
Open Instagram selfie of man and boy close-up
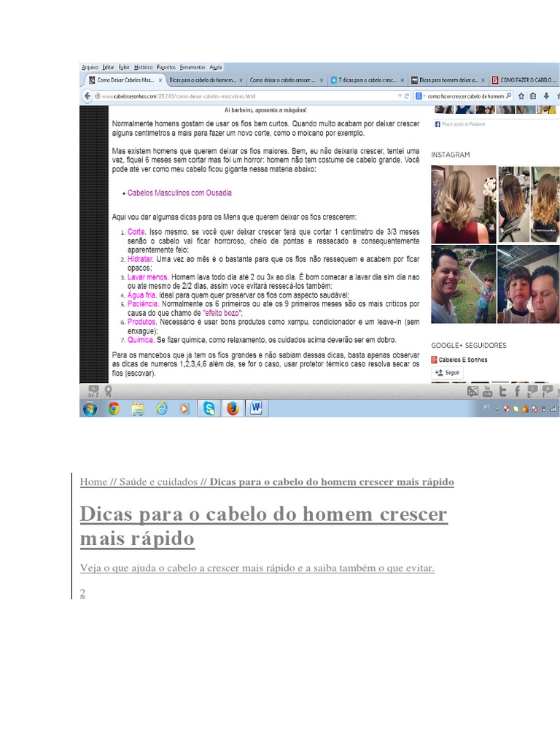pos(529,285)
